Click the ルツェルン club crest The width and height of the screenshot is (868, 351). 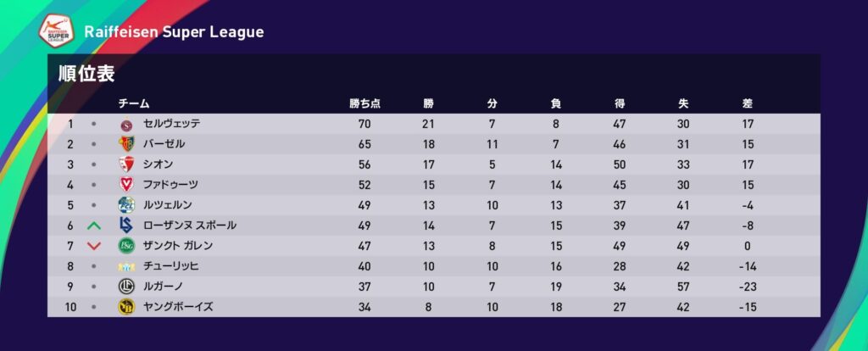[125, 205]
